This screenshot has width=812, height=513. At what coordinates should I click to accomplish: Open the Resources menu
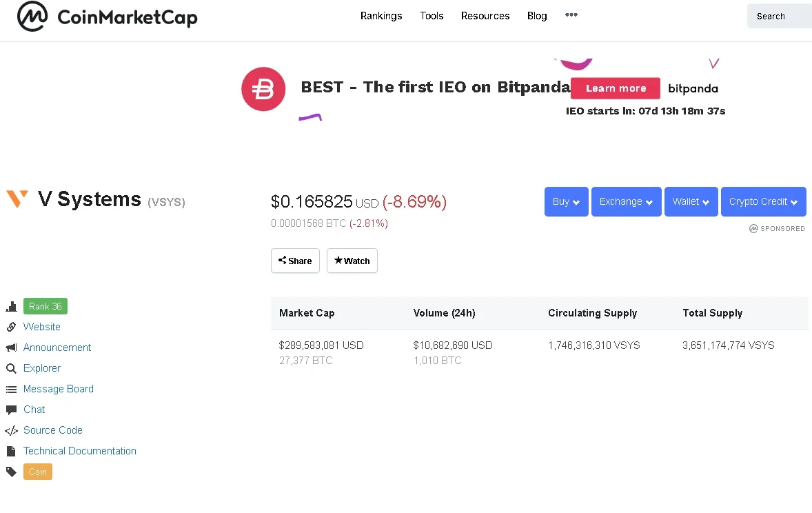[x=485, y=16]
